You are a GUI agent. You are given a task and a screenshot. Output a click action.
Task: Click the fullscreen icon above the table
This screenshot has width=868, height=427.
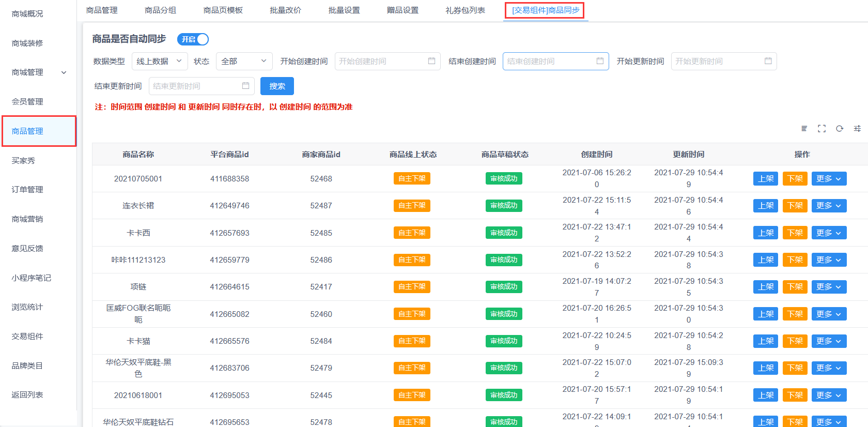click(x=822, y=128)
